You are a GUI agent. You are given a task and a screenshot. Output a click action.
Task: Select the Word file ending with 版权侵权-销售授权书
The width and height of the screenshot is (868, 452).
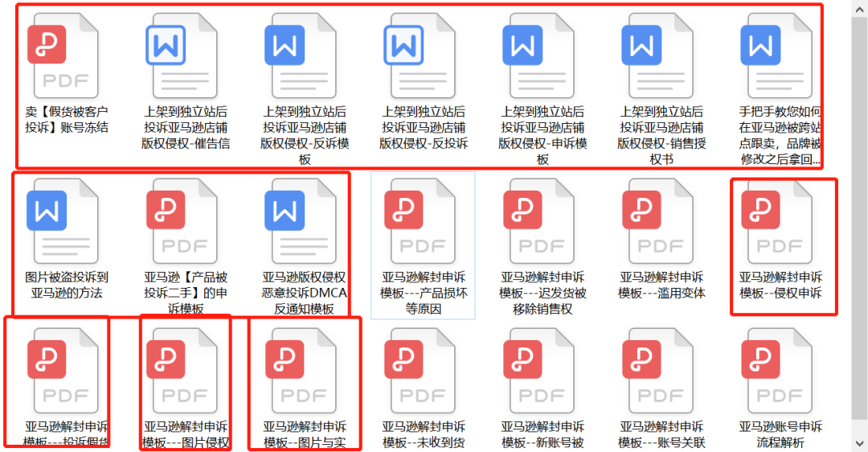pos(661,88)
